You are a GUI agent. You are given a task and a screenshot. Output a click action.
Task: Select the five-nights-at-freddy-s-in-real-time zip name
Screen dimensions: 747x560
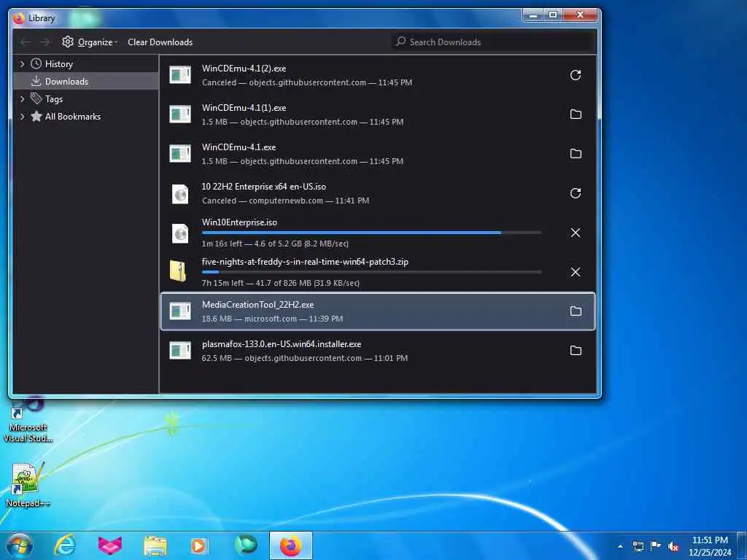click(305, 262)
